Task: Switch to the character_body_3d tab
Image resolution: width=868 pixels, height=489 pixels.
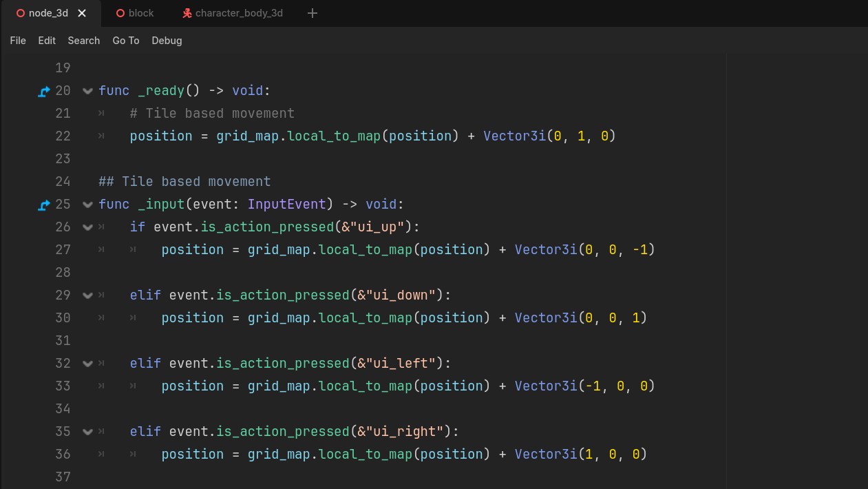Action: [x=238, y=13]
